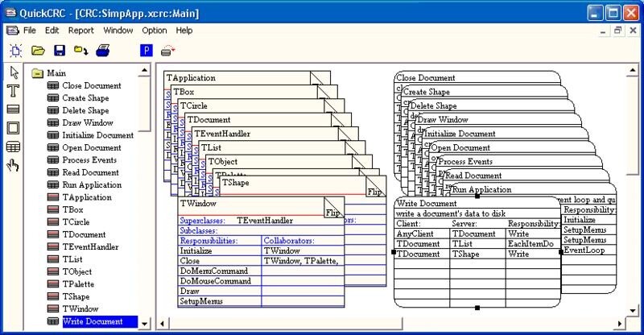The height and width of the screenshot is (335, 644).
Task: Click the toolbar icon right of blue P
Action: tap(167, 51)
